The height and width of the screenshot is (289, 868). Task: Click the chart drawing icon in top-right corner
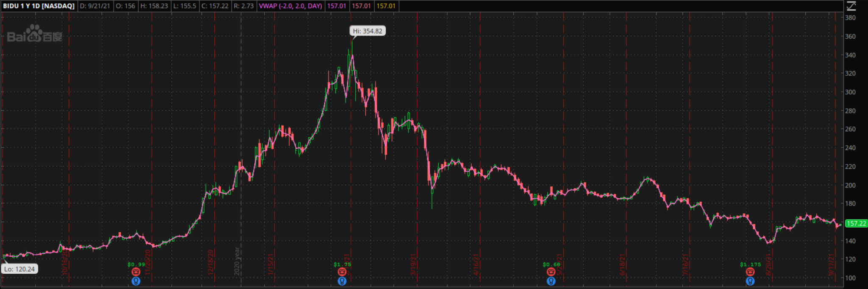[x=851, y=6]
